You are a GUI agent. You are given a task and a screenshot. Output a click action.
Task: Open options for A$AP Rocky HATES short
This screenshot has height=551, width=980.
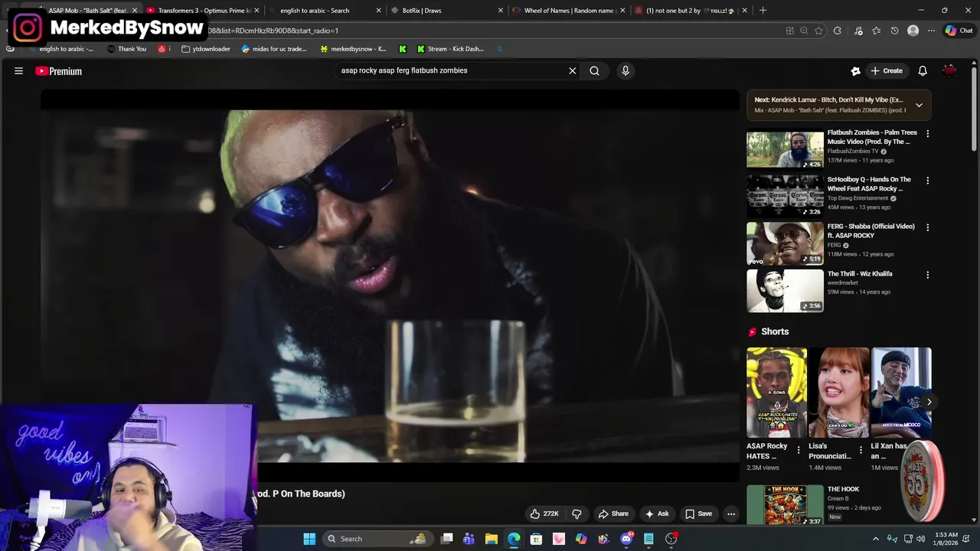(x=799, y=450)
